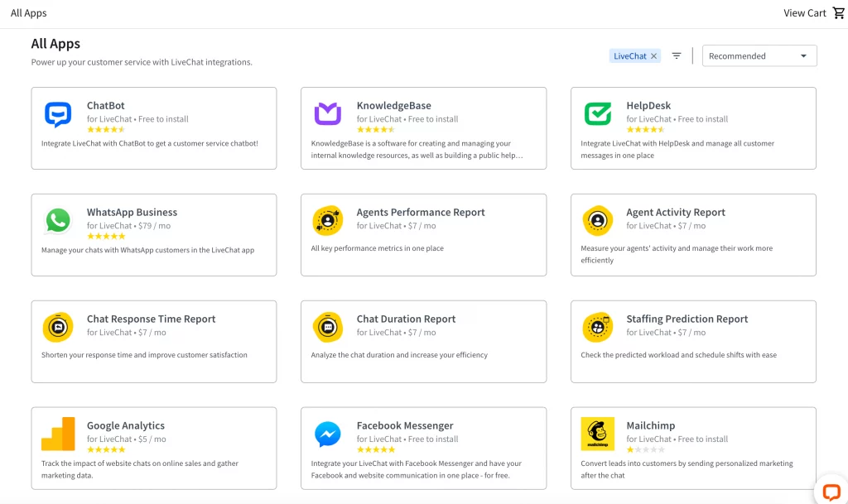
Task: Click the Google Analytics star rating
Action: pos(106,449)
